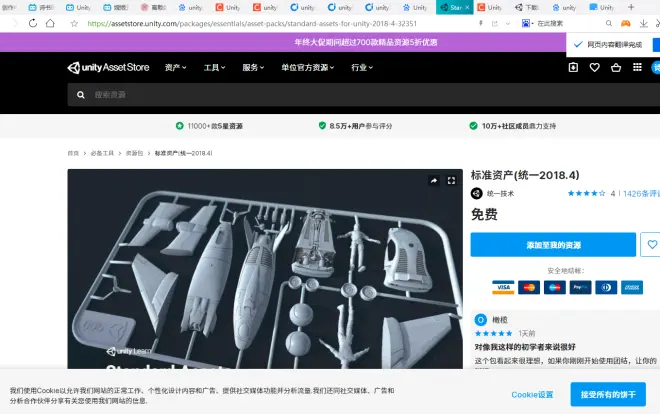Open the 统一技术 publisher link
The height and width of the screenshot is (414, 660).
(x=500, y=194)
